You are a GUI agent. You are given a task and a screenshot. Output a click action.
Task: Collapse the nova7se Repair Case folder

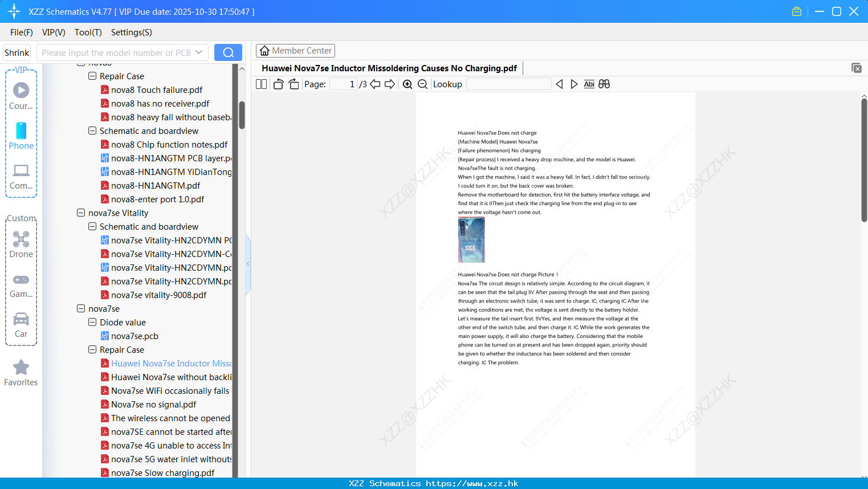point(92,349)
